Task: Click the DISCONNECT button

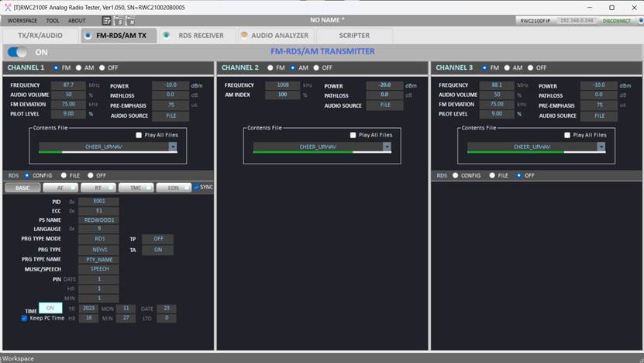Action: (x=617, y=21)
